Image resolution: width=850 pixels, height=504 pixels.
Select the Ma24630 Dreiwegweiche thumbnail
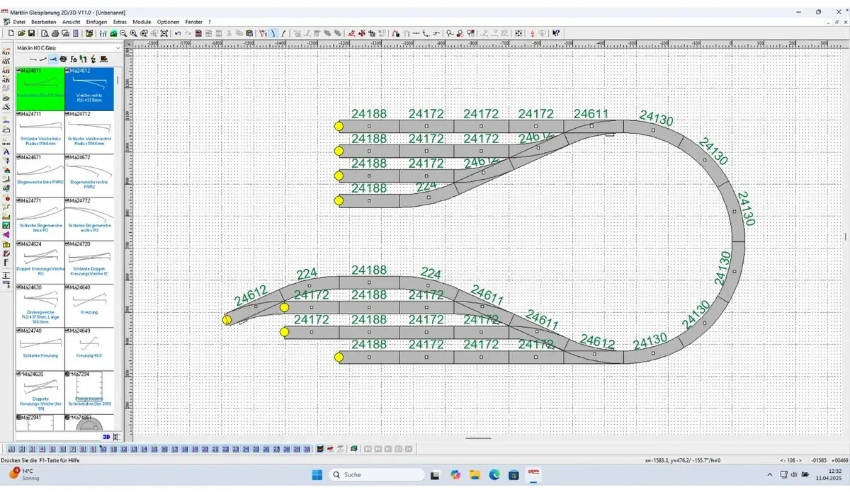click(40, 306)
